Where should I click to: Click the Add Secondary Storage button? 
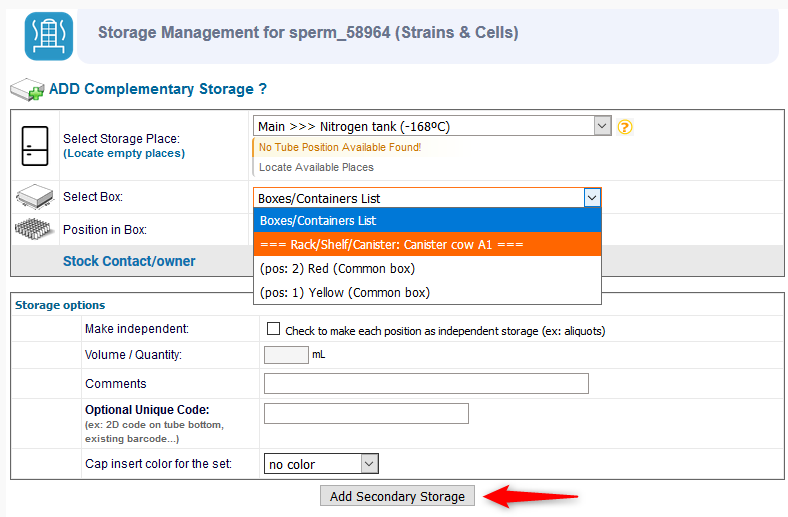397,496
